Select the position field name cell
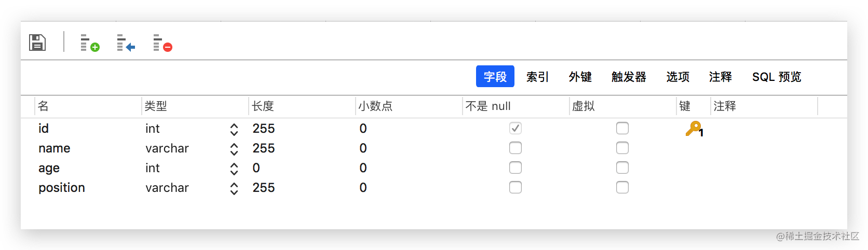 click(62, 188)
